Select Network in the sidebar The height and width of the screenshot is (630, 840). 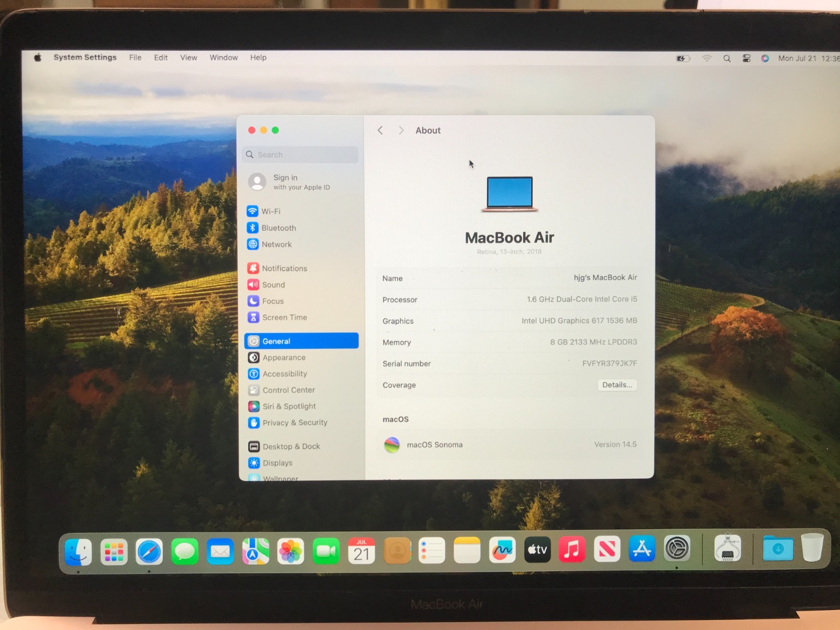(276, 244)
